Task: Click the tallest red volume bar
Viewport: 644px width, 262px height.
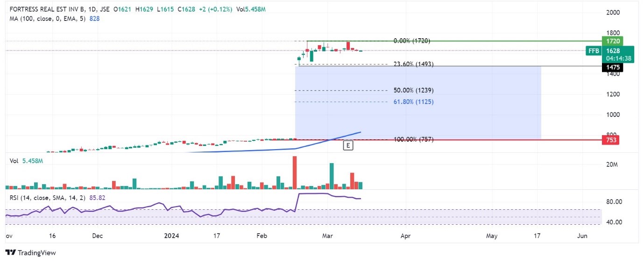Action: 295,172
